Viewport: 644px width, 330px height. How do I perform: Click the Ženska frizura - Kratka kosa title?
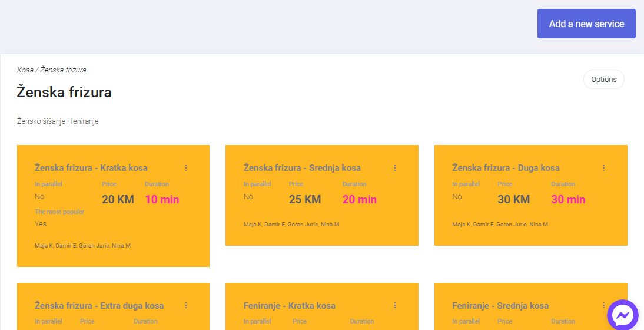91,168
